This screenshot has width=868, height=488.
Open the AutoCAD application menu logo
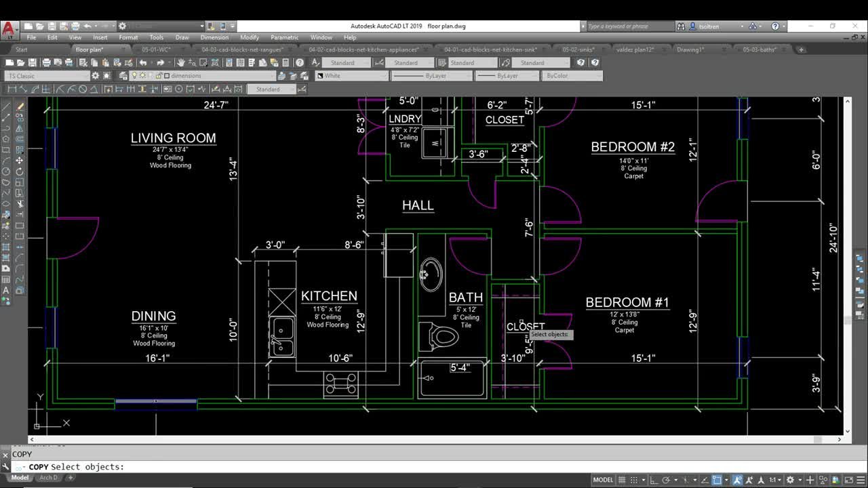pyautogui.click(x=9, y=28)
